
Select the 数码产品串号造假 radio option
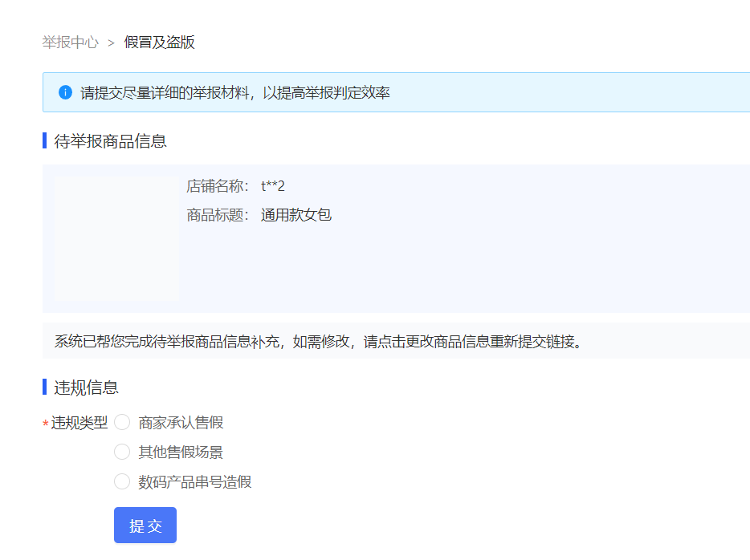[x=121, y=481]
